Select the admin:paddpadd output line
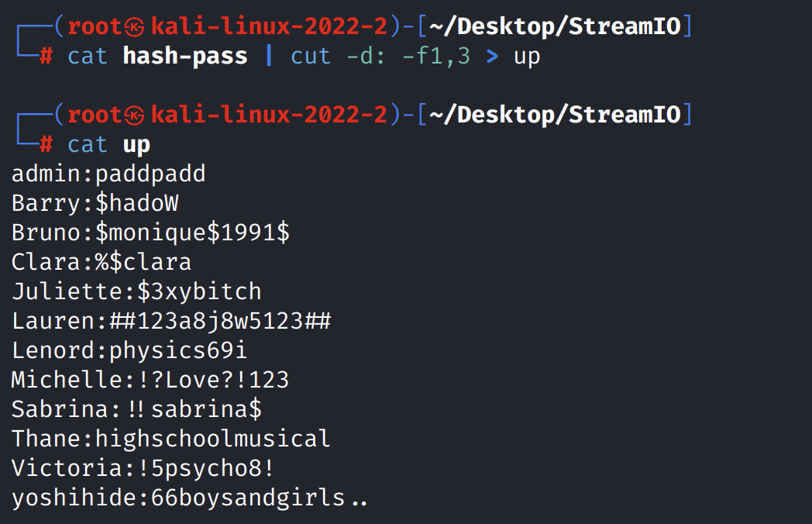Image resolution: width=812 pixels, height=524 pixels. tap(108, 174)
